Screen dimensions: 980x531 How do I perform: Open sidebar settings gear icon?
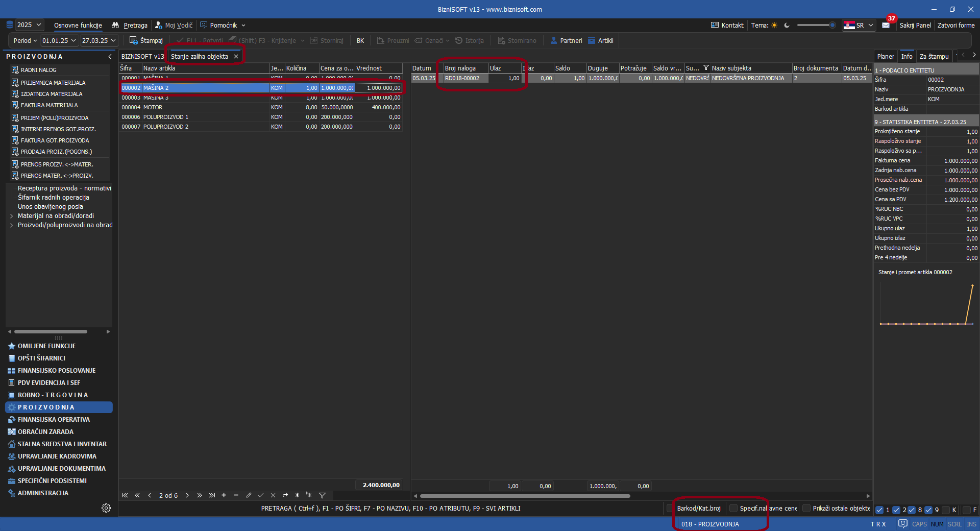106,508
